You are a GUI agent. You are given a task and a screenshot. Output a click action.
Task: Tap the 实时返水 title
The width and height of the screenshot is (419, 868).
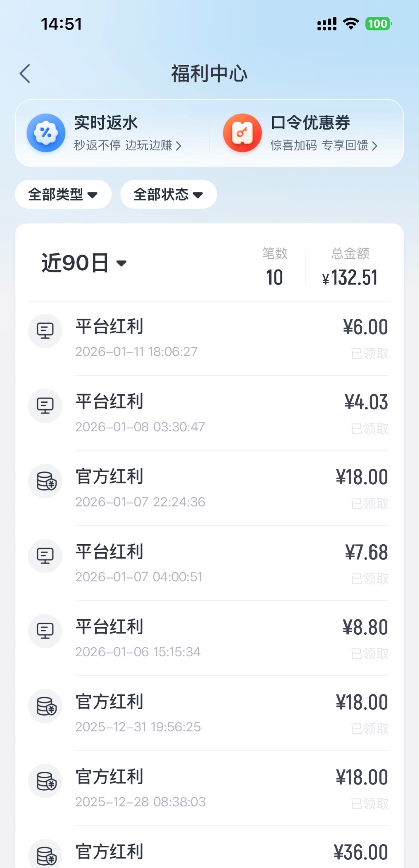pos(106,123)
